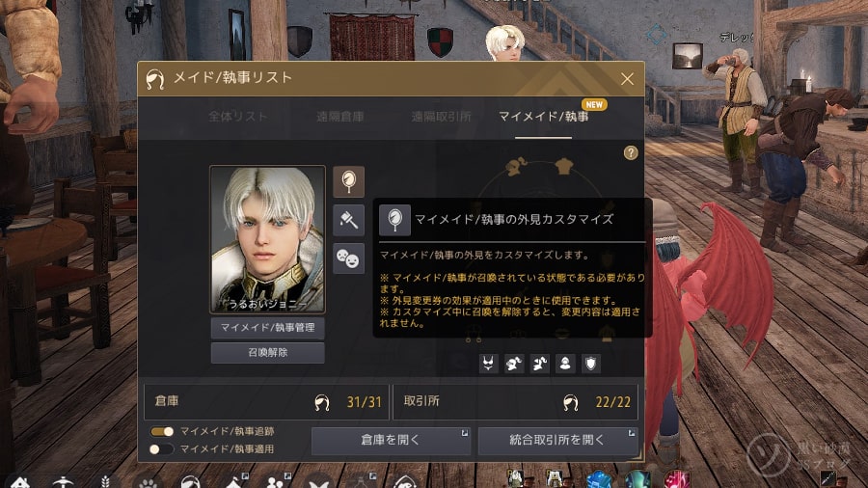Select the うるおいジョニー butler portrait
The width and height of the screenshot is (868, 488).
click(x=267, y=239)
